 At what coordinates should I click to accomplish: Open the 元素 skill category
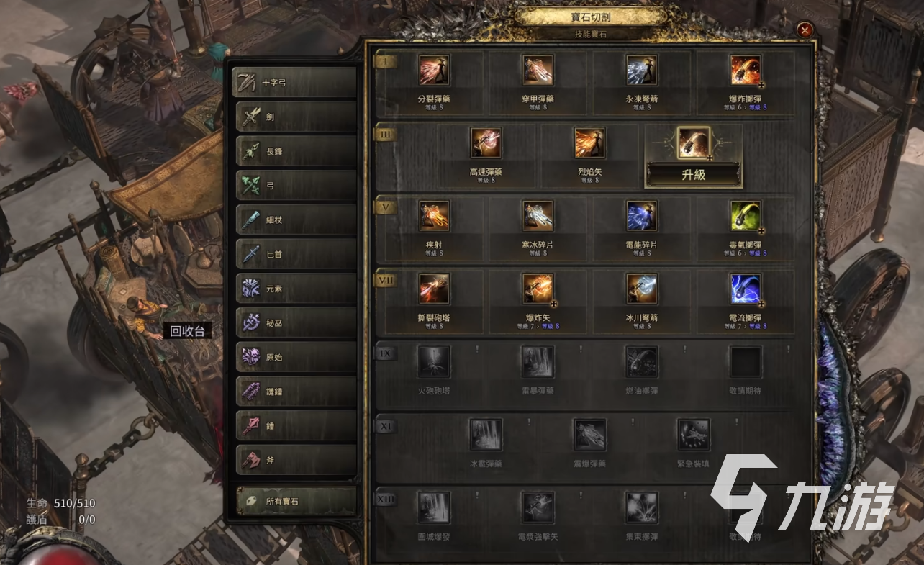point(296,289)
